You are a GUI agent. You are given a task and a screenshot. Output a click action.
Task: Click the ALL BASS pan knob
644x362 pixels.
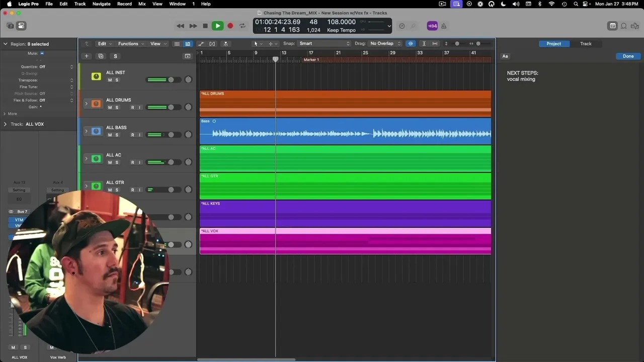point(188,135)
